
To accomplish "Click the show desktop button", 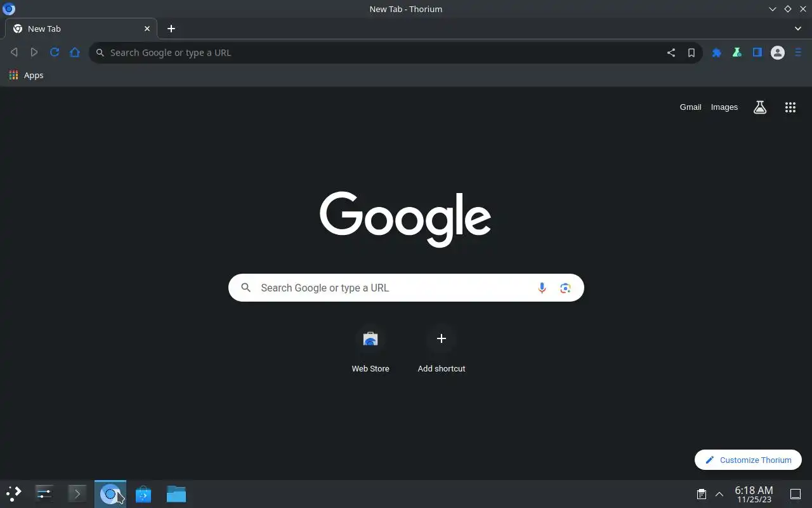I will (x=796, y=494).
